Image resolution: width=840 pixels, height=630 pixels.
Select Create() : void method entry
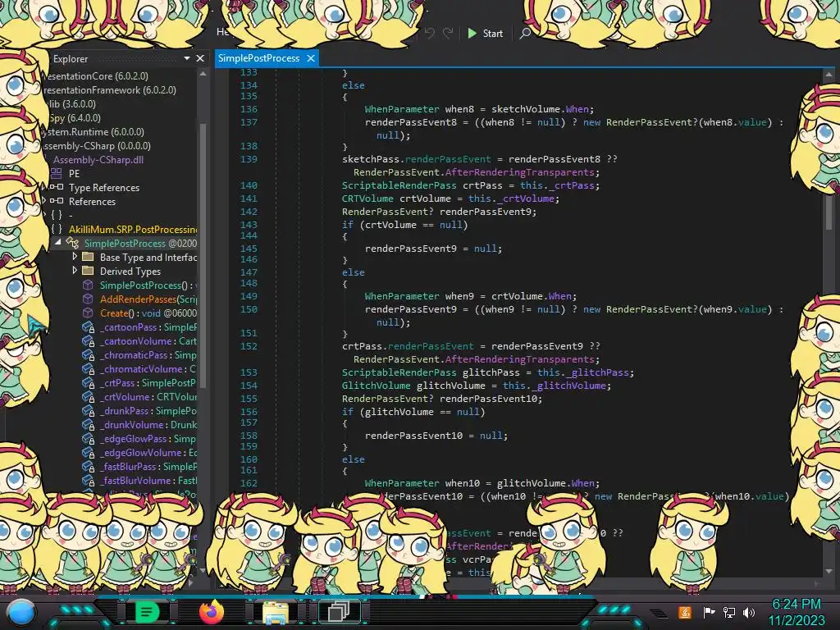(148, 313)
